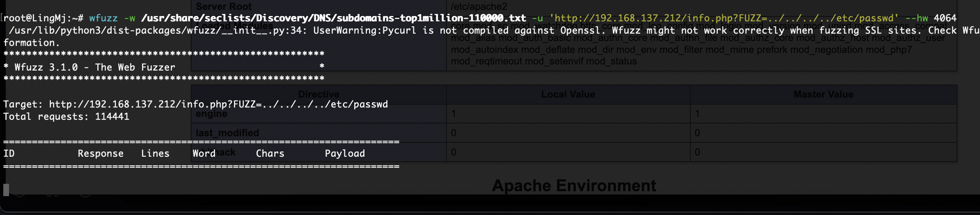Click 'engine' directive in background phpinfo table
This screenshot has height=215, width=980.
point(211,114)
